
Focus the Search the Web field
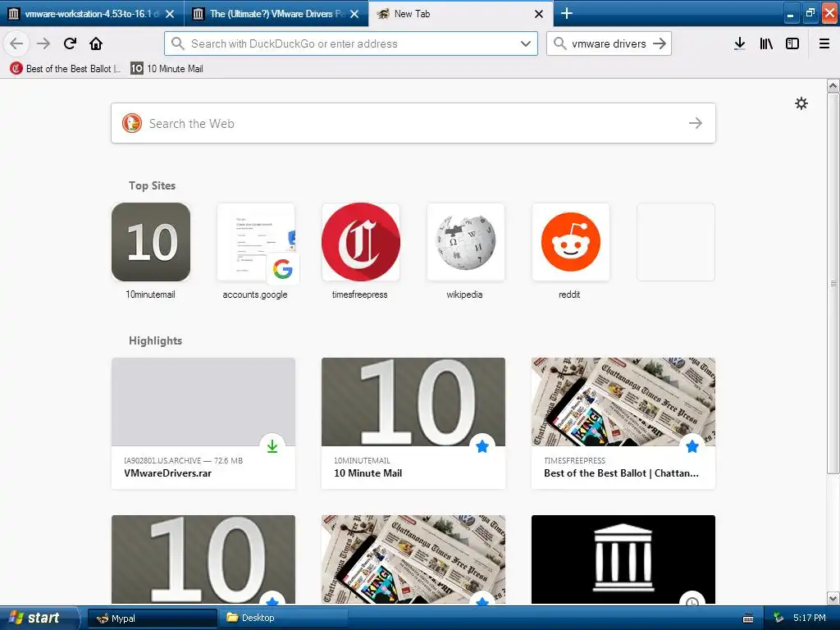point(413,123)
